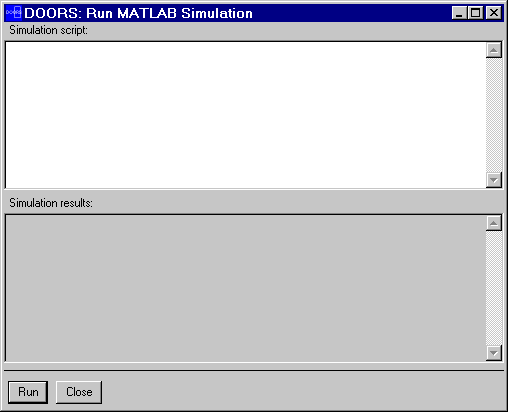This screenshot has height=412, width=508.
Task: Open the DOORS system menu icon in title bar
Action: [14, 13]
